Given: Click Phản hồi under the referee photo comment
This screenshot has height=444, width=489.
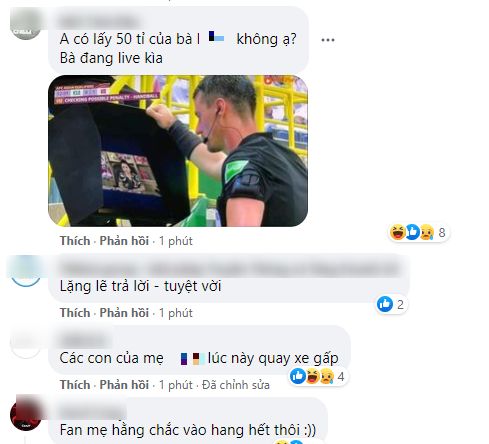Looking at the screenshot, I should 124,241.
